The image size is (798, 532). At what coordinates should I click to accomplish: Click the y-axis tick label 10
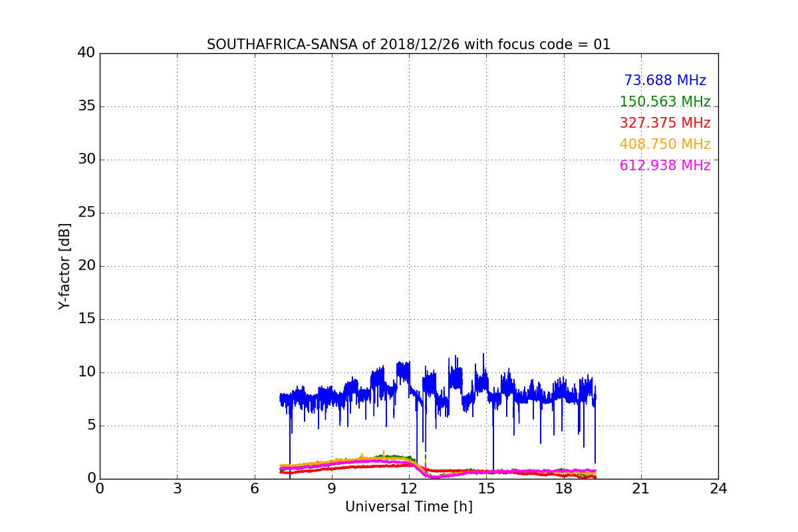point(86,372)
